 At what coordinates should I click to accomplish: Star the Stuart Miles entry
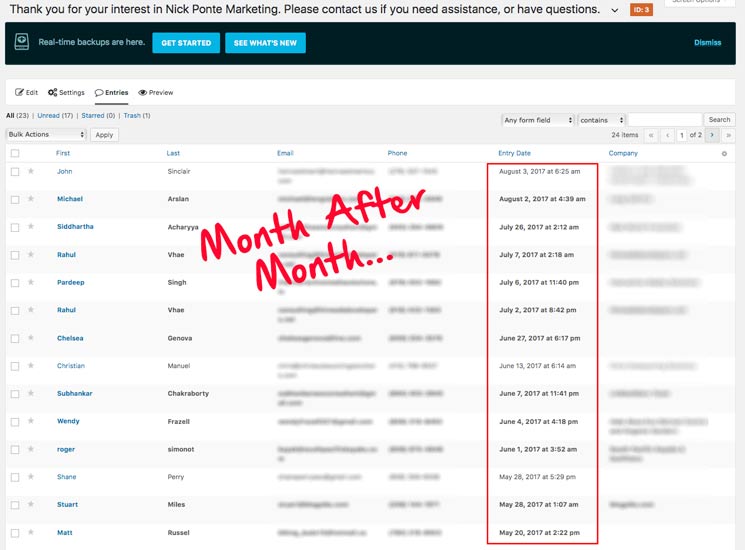31,504
